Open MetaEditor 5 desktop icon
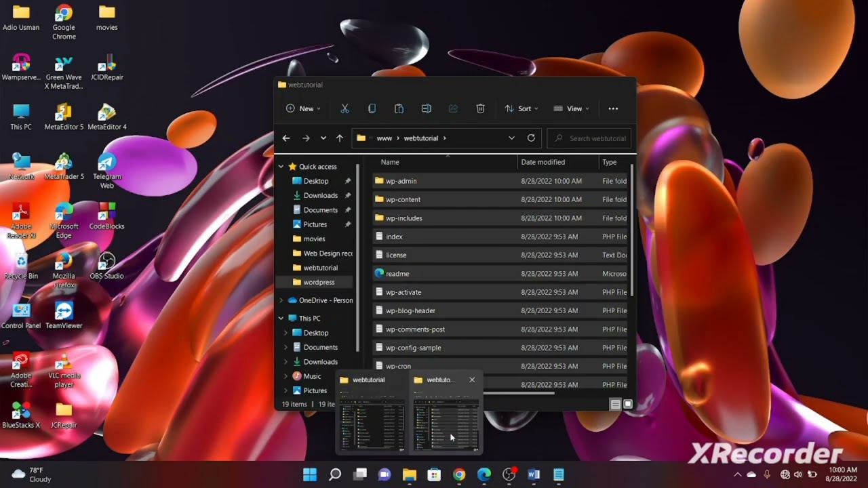This screenshot has width=868, height=488. tap(64, 117)
